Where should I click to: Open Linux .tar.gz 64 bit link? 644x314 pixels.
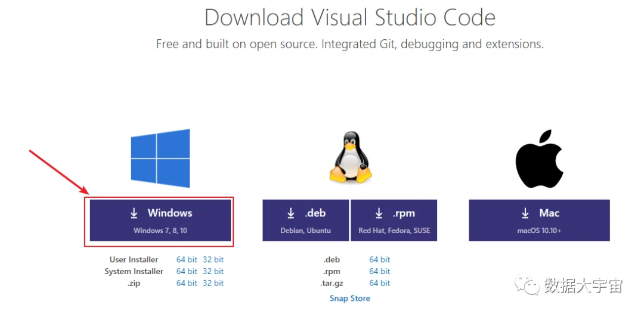pyautogui.click(x=379, y=283)
